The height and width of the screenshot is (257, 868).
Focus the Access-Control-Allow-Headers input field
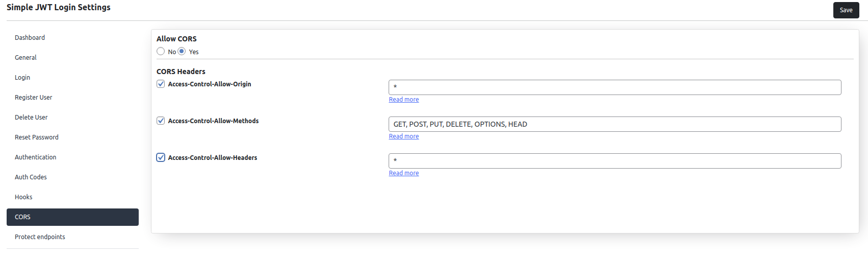tap(615, 161)
